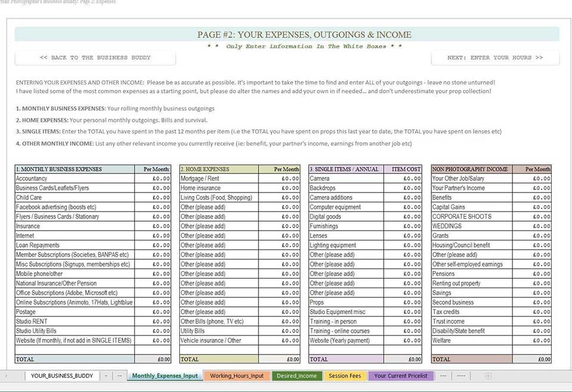
Task: Click 'Second business' row label
Action: click(453, 303)
